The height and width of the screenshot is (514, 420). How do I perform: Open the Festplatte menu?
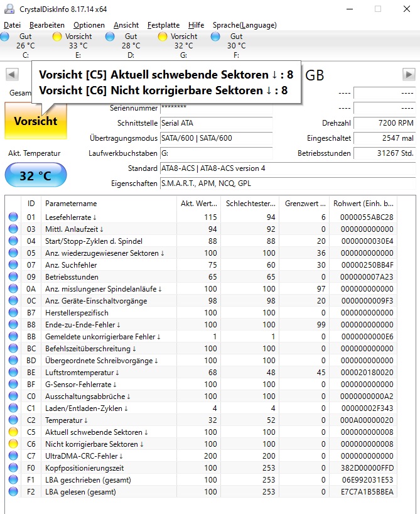[x=163, y=25]
